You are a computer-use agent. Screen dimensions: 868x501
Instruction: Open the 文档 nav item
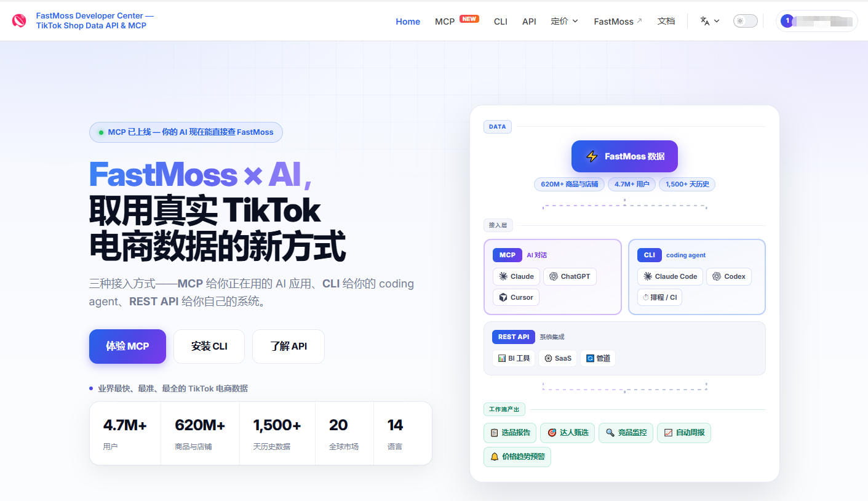666,21
